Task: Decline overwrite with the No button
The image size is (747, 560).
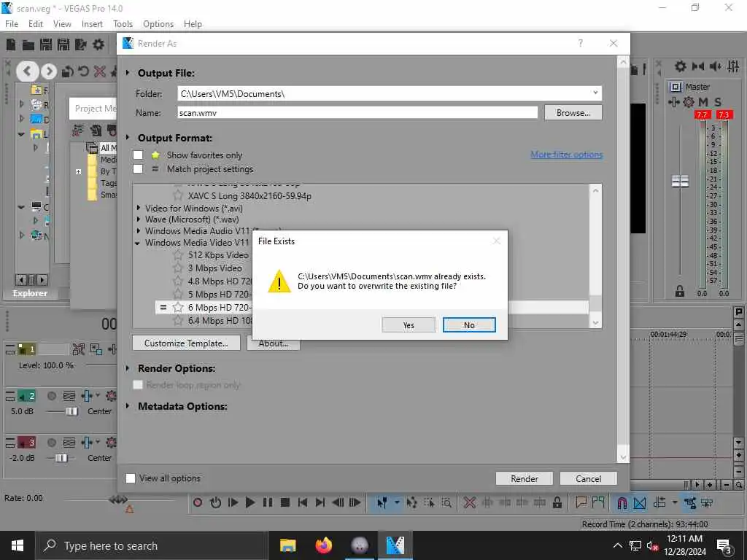Action: [x=469, y=324]
